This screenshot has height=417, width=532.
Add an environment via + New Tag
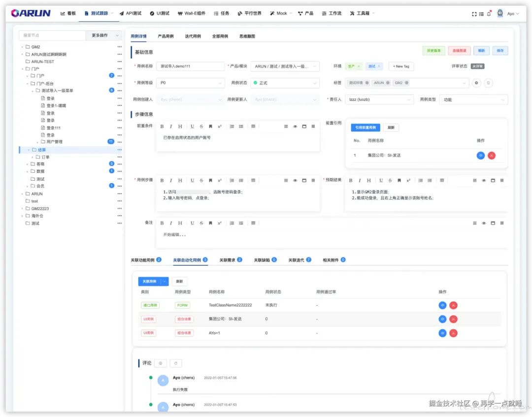tap(401, 66)
